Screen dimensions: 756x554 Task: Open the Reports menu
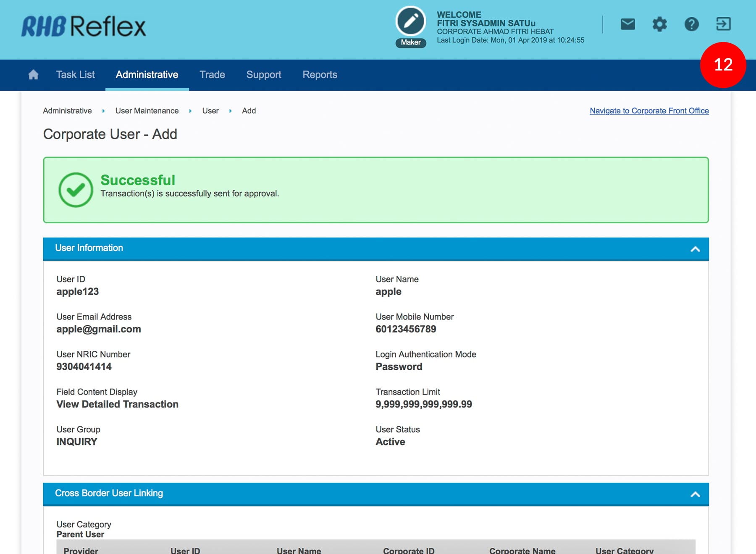320,75
